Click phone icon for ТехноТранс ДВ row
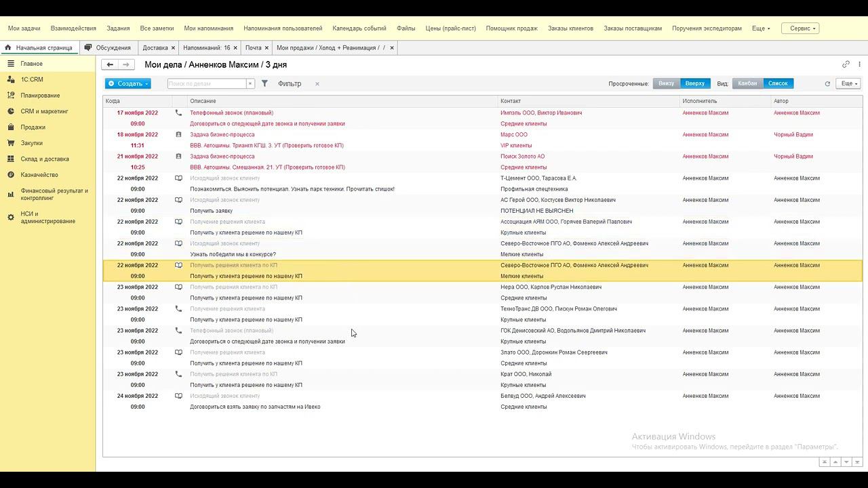This screenshot has height=488, width=868. (x=178, y=308)
